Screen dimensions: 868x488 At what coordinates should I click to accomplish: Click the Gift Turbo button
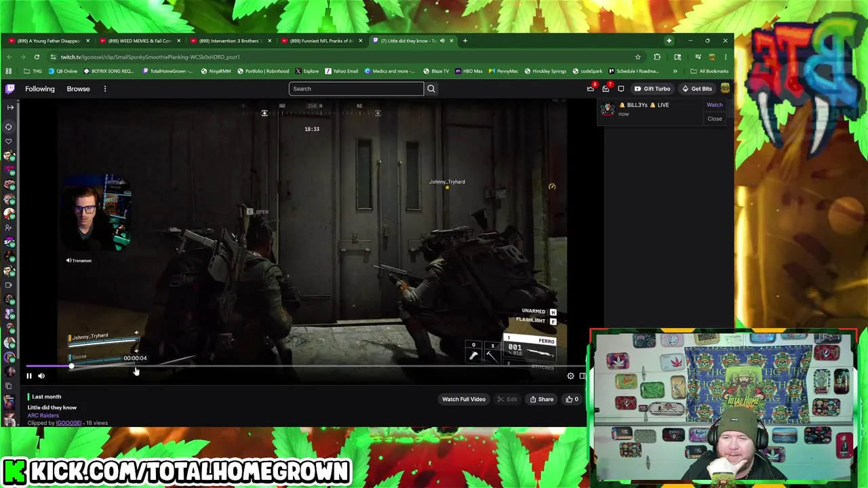[652, 89]
